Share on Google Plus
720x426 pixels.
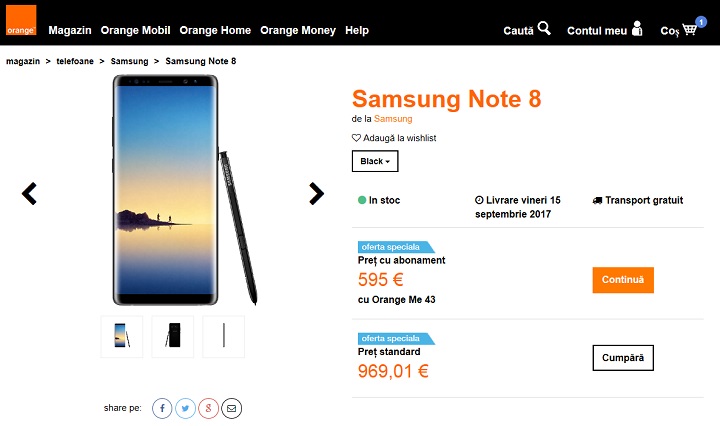[x=208, y=408]
